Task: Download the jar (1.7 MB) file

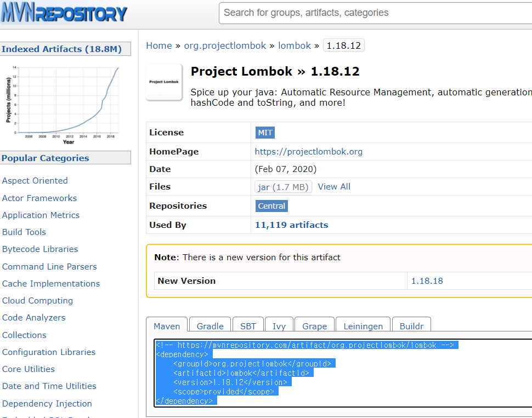Action: tap(283, 187)
